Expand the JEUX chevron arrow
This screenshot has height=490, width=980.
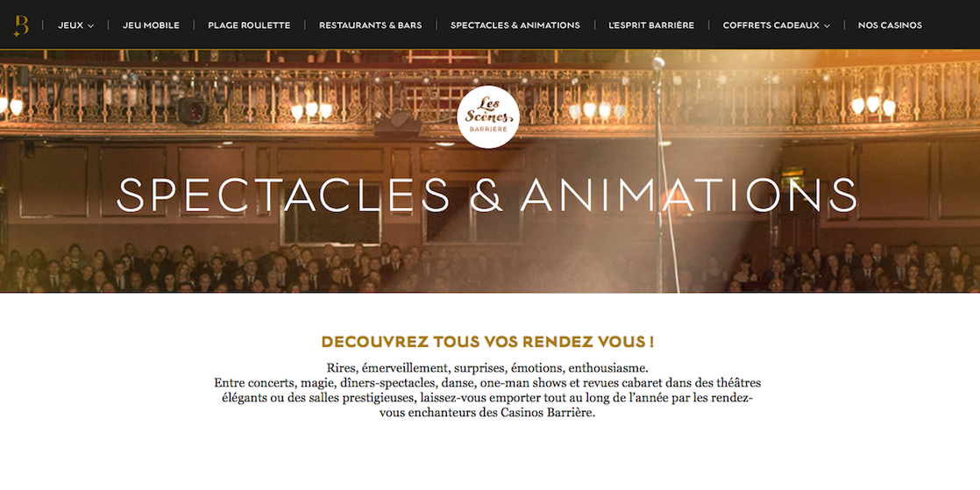click(90, 26)
